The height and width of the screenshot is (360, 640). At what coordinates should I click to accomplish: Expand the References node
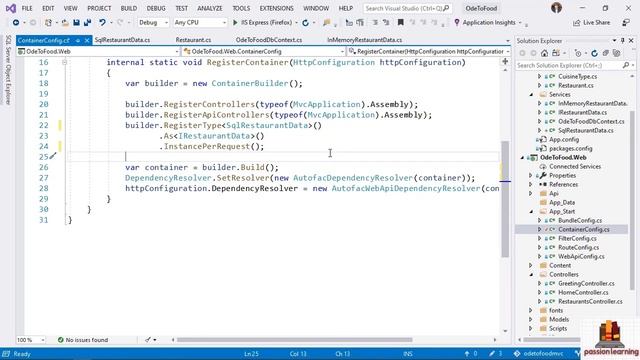click(531, 184)
